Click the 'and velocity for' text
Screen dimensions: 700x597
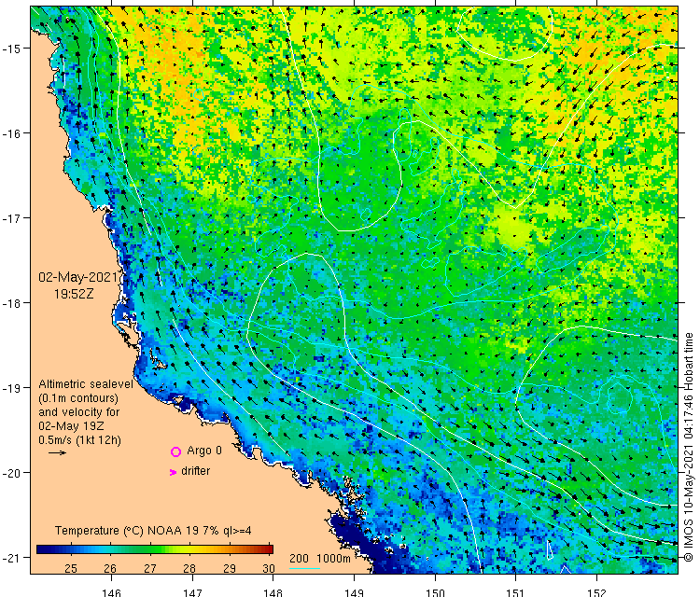click(79, 411)
